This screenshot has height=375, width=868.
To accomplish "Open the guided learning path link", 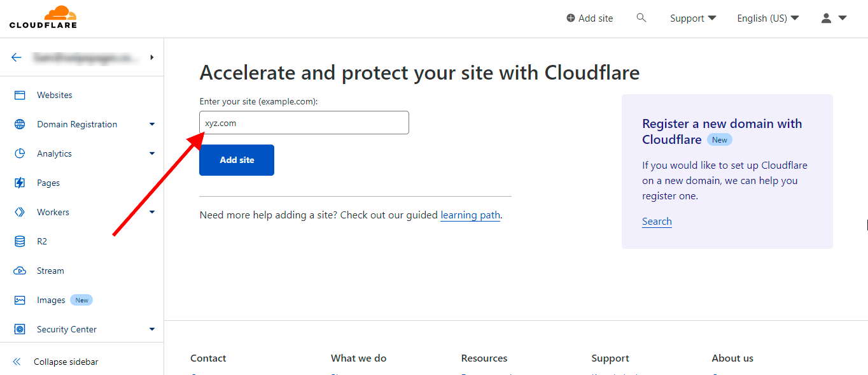I will click(x=470, y=215).
